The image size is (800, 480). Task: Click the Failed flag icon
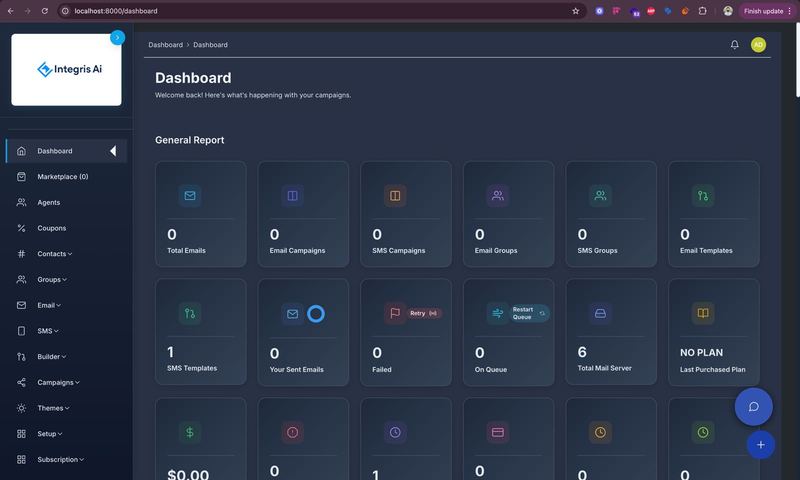click(x=395, y=313)
